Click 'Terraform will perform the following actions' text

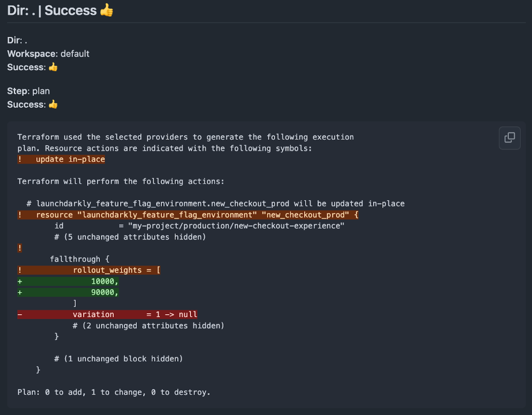click(121, 181)
